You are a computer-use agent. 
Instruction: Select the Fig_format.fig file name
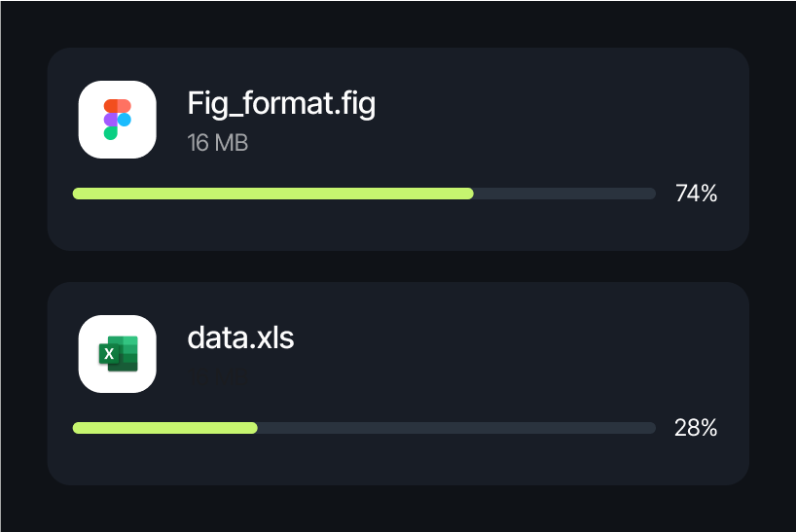(280, 103)
